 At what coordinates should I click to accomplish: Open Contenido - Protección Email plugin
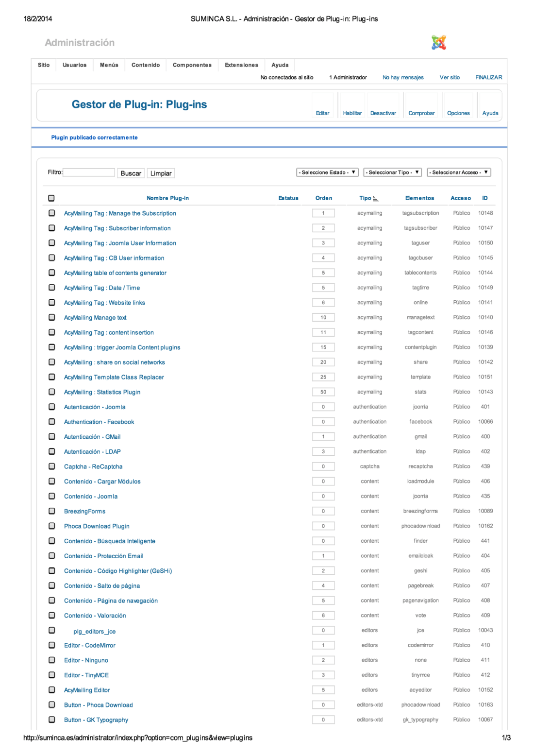[x=104, y=556]
